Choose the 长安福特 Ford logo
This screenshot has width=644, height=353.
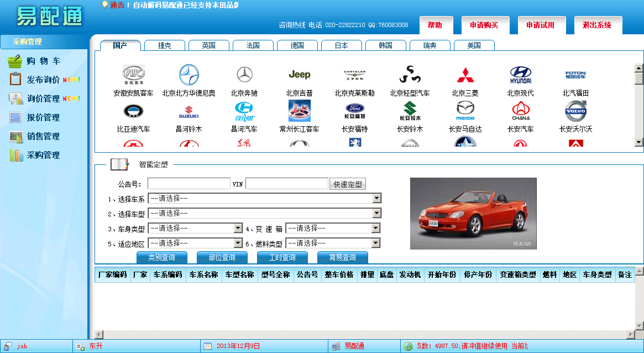pyautogui.click(x=354, y=111)
